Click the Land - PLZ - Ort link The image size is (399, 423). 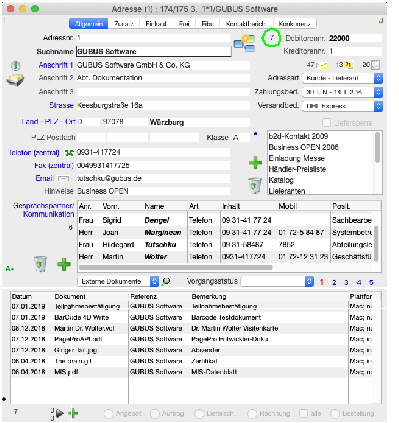[49, 122]
